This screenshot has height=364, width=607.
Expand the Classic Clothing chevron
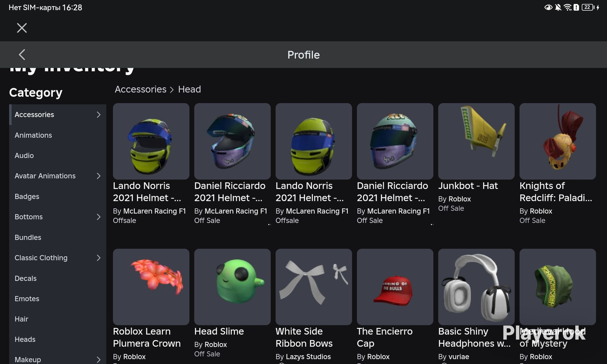click(x=98, y=258)
